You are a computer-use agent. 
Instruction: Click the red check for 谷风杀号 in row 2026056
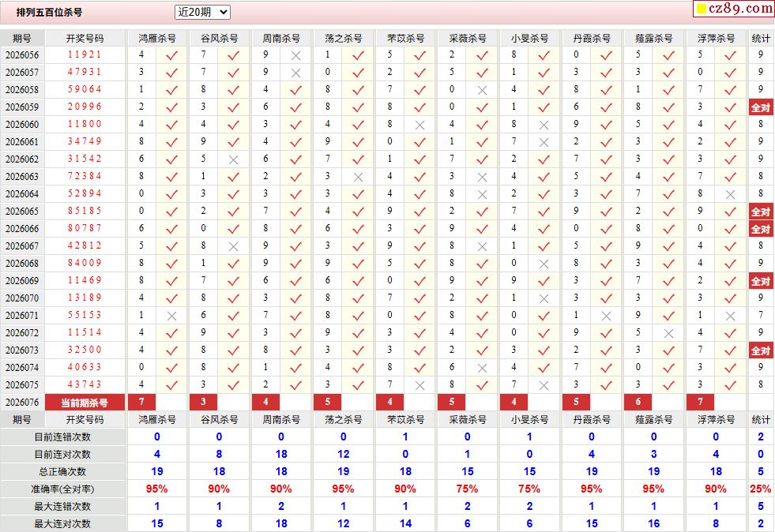pos(233,55)
